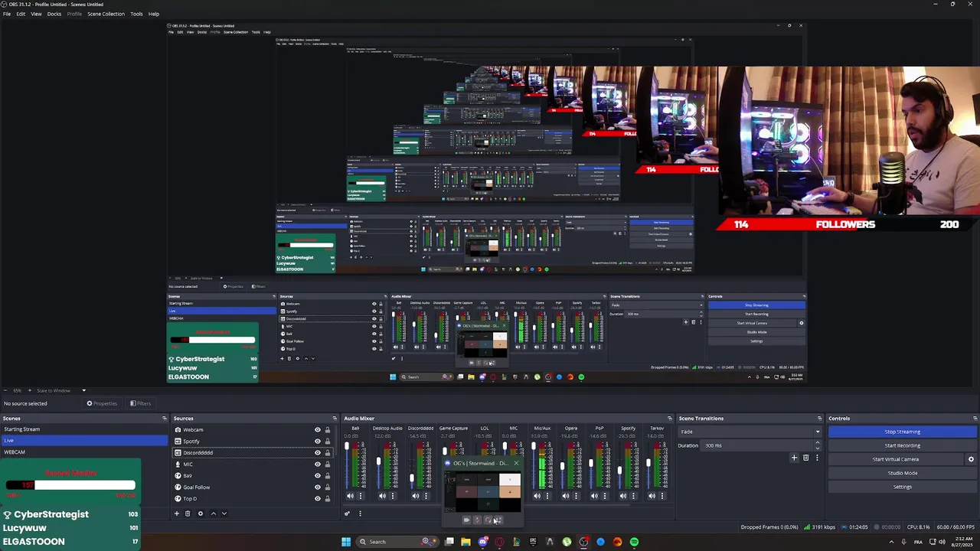Screen dimensions: 980x551
Task: Pop out the Audio Mixer dock
Action: pos(669,419)
